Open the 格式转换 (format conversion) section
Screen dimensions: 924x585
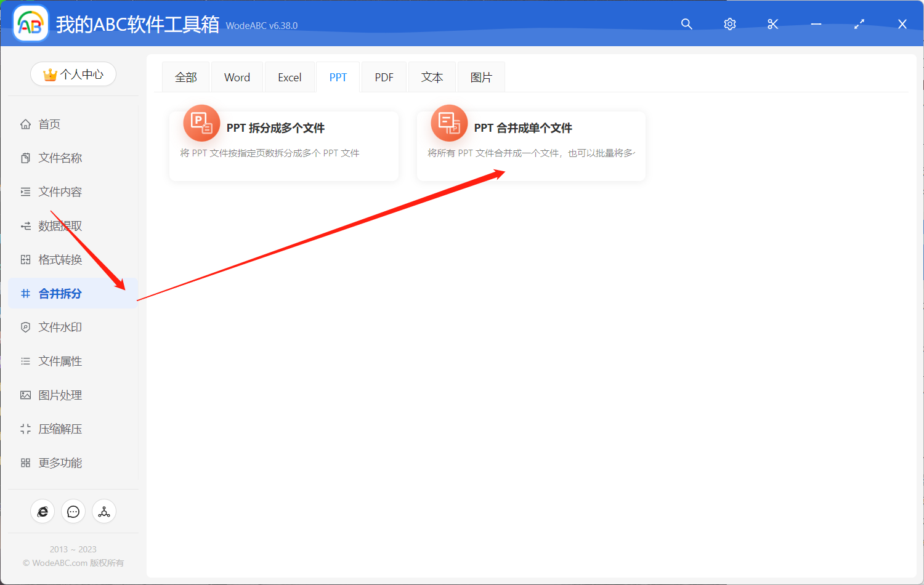59,259
